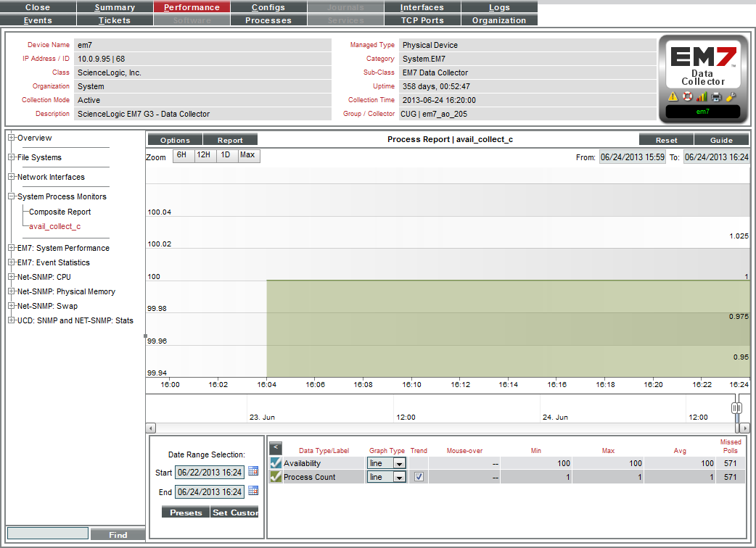Image resolution: width=756 pixels, height=548 pixels.
Task: Open the Guide button
Action: pos(722,139)
